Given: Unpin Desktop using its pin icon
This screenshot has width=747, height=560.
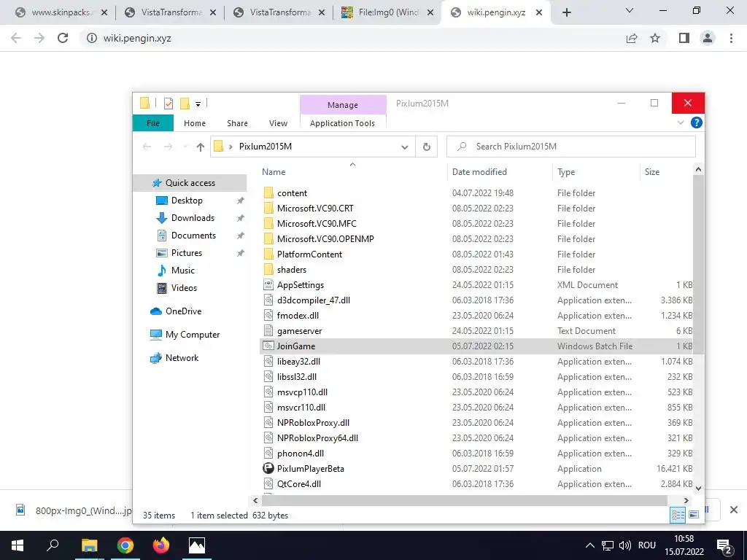Looking at the screenshot, I should (241, 201).
